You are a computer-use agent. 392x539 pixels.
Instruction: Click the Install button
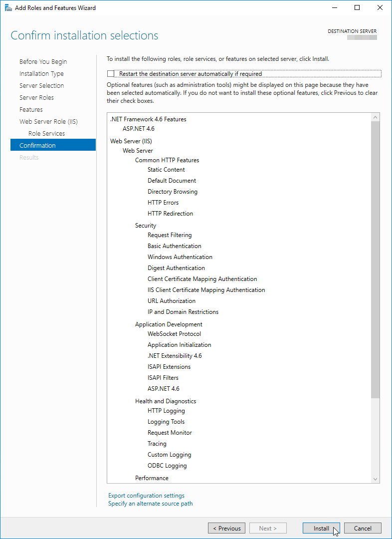point(321,529)
